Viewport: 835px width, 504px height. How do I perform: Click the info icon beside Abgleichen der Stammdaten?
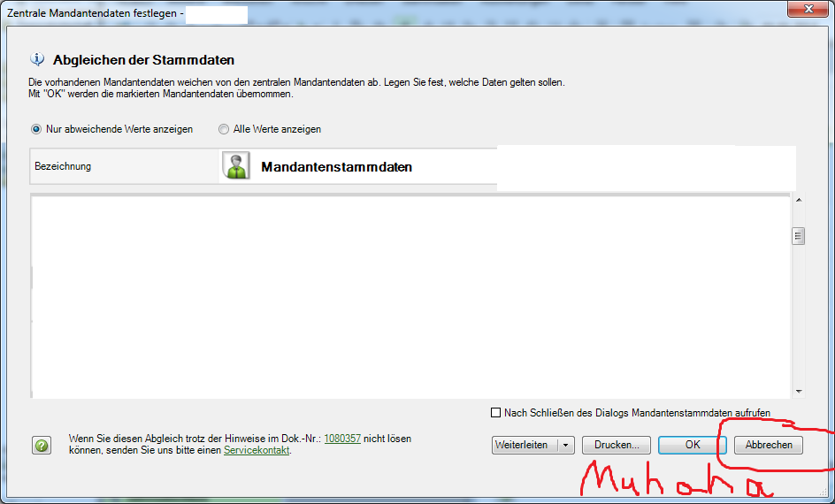tap(37, 60)
